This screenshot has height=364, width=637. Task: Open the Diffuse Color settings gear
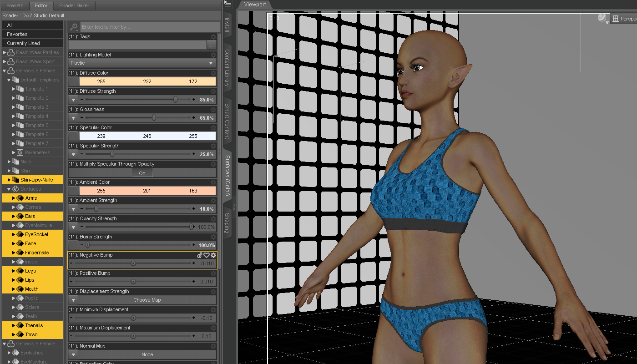click(213, 73)
